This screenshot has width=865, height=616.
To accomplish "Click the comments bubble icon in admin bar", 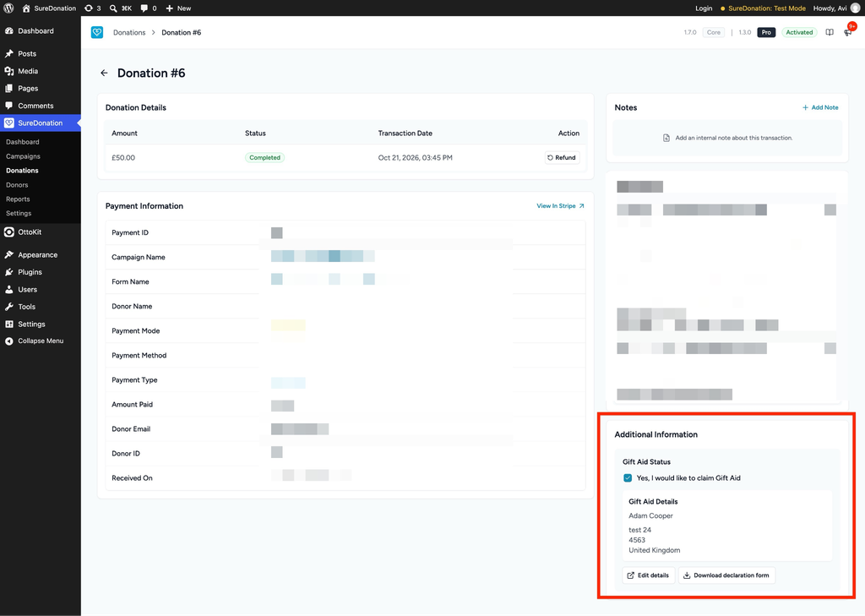I will [144, 8].
